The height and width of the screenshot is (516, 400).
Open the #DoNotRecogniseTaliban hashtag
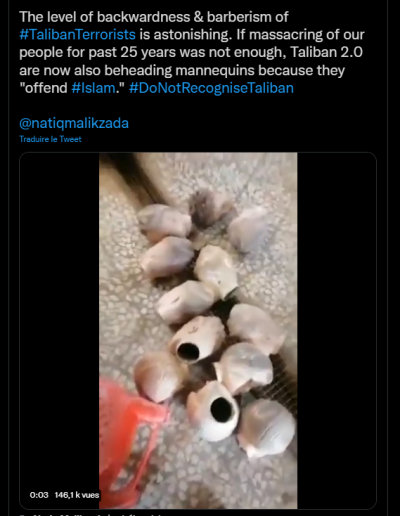[211, 88]
